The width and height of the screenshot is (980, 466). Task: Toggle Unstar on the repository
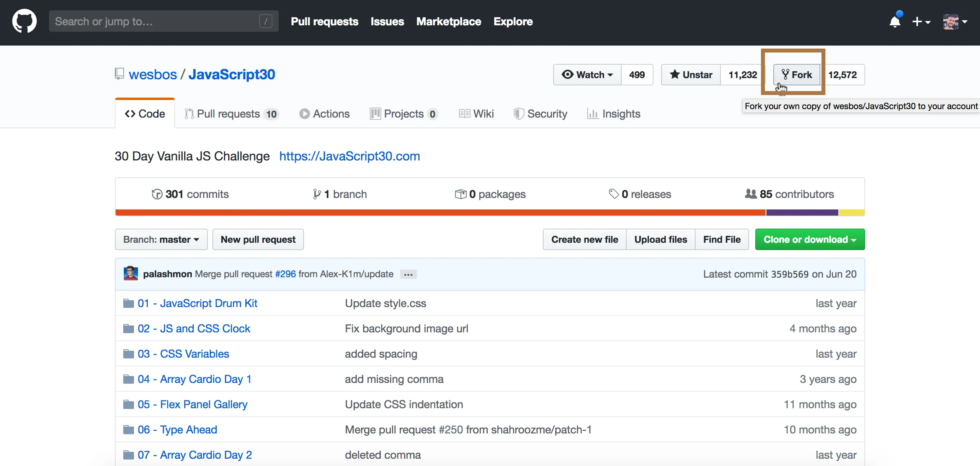pyautogui.click(x=691, y=75)
